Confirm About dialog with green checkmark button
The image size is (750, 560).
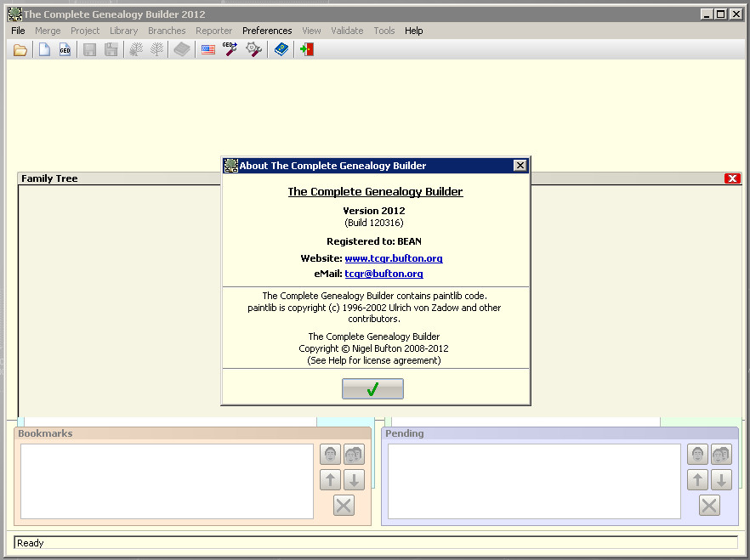[372, 389]
